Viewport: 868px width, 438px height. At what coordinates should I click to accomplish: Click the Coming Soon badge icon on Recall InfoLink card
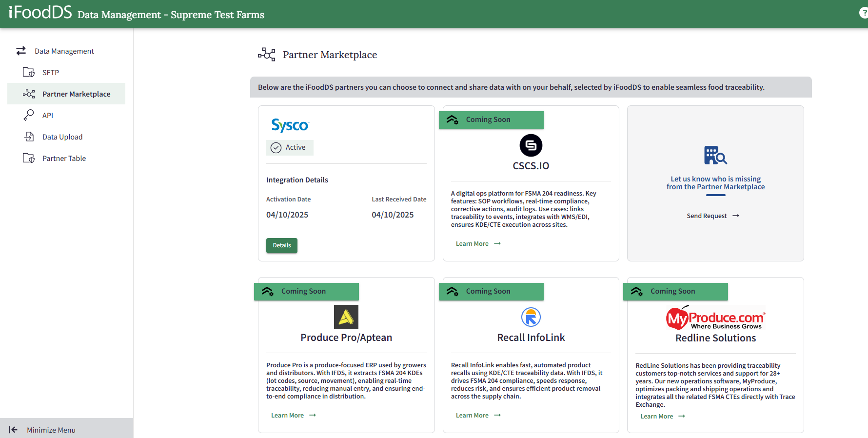tap(453, 291)
